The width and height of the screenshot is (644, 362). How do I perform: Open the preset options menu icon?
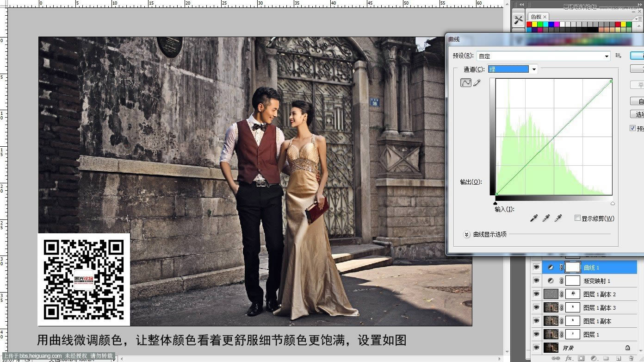click(x=618, y=56)
